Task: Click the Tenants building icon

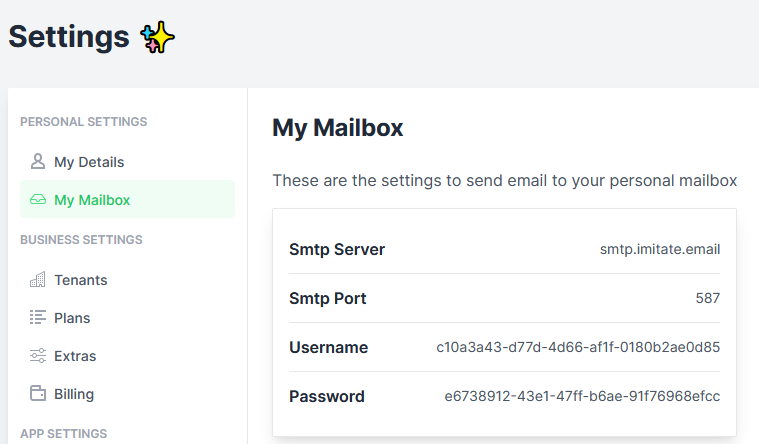Action: (x=38, y=279)
